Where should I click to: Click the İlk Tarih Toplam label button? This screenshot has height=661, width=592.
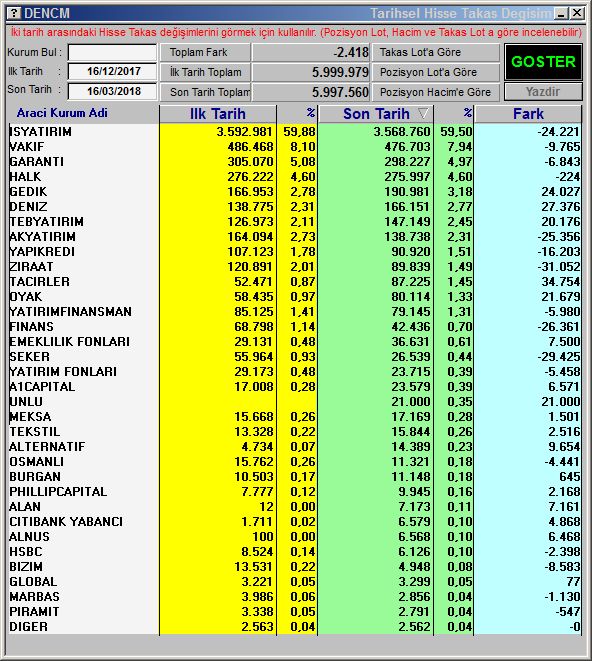pyautogui.click(x=205, y=72)
